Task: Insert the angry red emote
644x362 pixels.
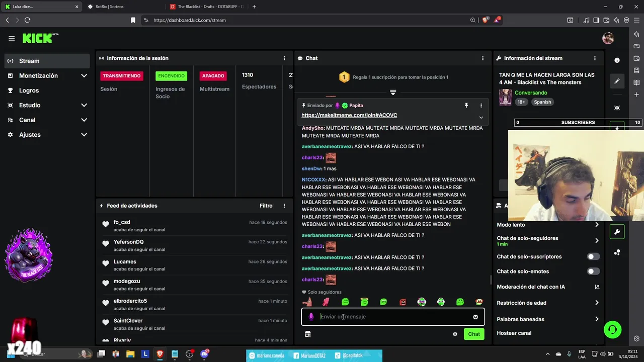Action: coord(403,302)
